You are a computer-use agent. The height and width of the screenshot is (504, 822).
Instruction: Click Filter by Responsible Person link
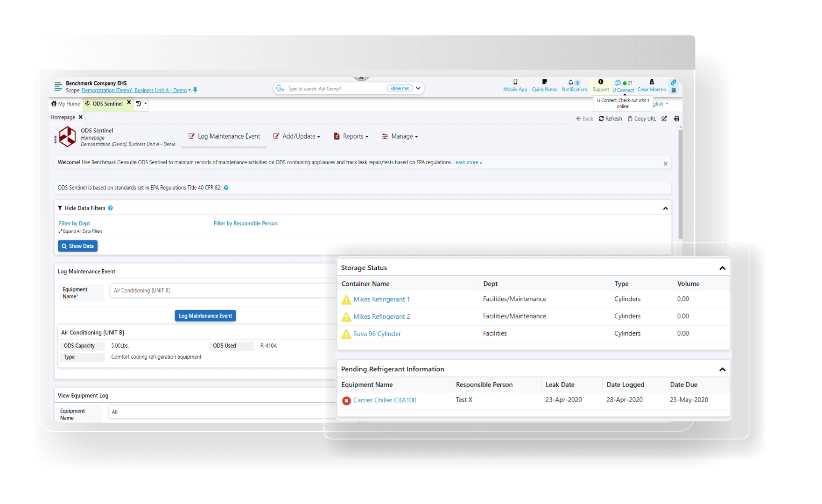[246, 224]
